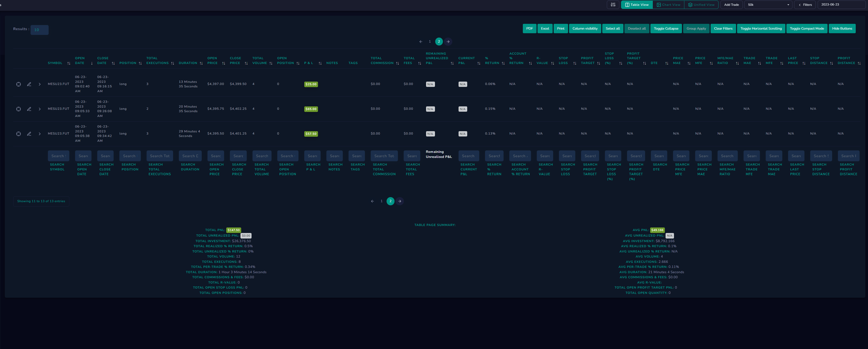Click the Add Trade button

pos(732,5)
